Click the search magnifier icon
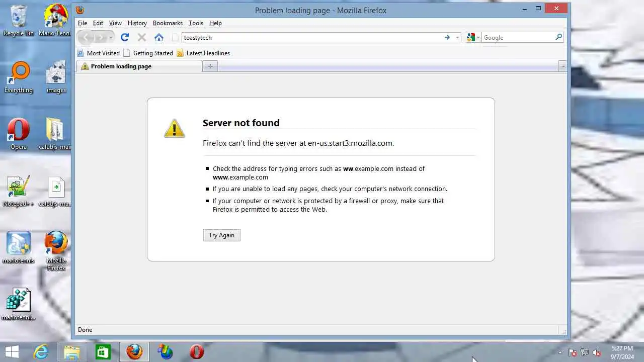 [558, 37]
